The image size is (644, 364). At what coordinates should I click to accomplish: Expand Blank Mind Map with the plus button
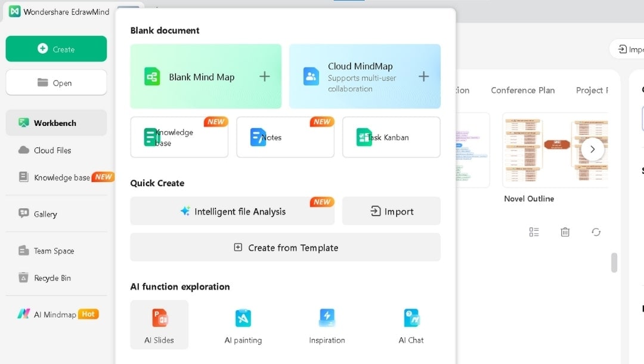tap(264, 76)
